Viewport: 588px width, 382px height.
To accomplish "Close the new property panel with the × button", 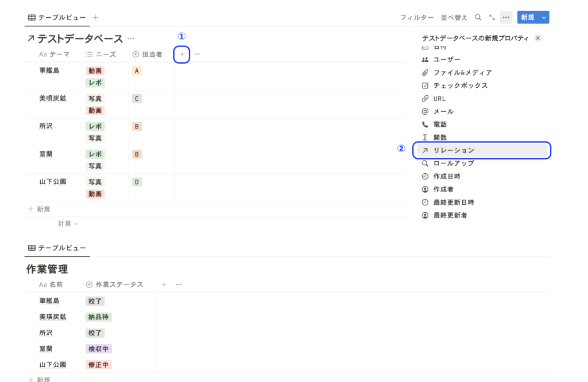I will pos(537,37).
